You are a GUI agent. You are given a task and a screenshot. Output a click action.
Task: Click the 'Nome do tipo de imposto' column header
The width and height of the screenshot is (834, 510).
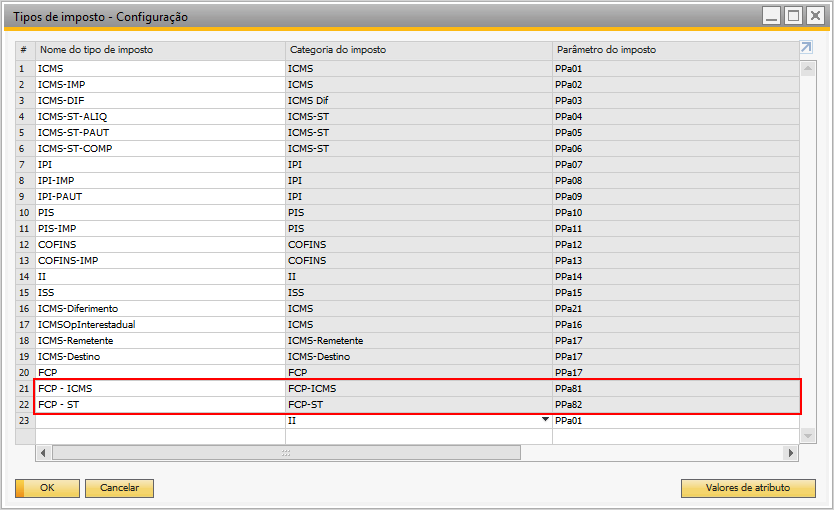pos(160,50)
